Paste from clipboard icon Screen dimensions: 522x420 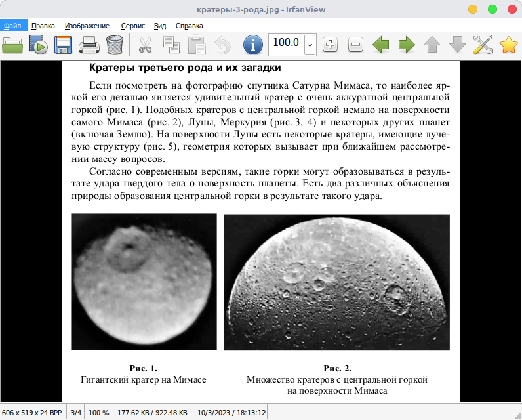point(197,45)
